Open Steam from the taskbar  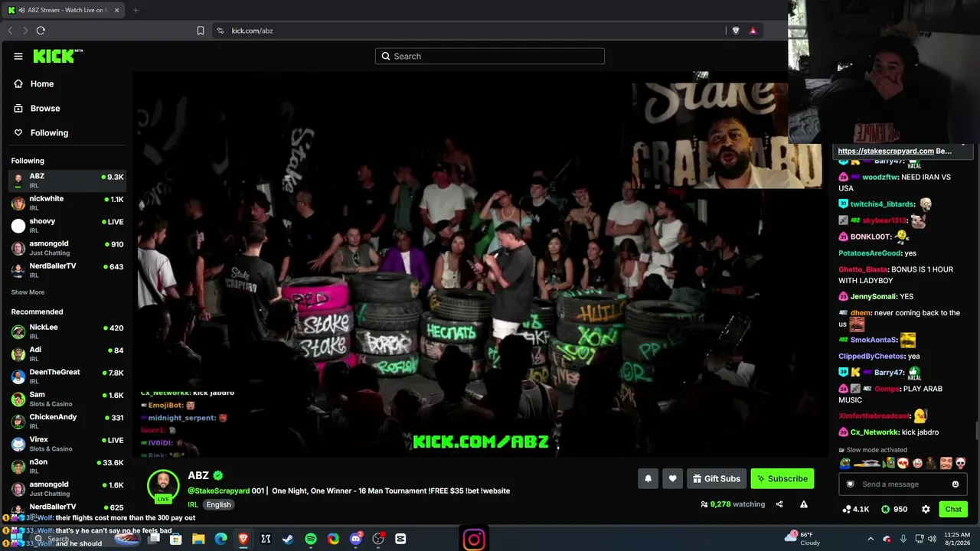(x=288, y=539)
